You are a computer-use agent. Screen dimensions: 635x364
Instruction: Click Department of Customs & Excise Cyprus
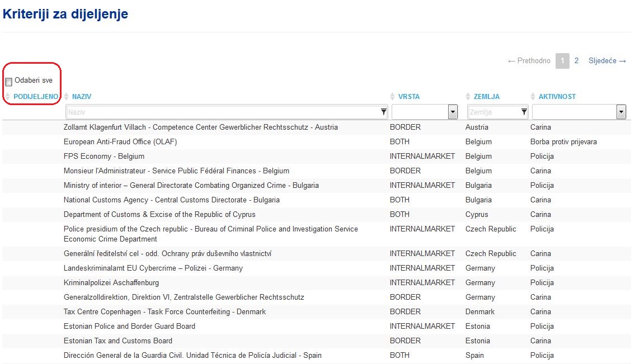point(159,215)
